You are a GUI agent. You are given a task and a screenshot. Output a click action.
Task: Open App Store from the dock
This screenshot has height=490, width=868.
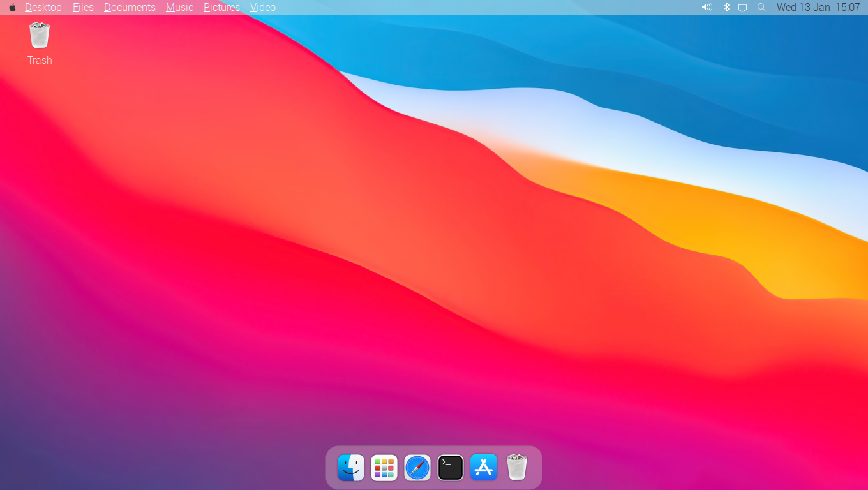(x=484, y=468)
